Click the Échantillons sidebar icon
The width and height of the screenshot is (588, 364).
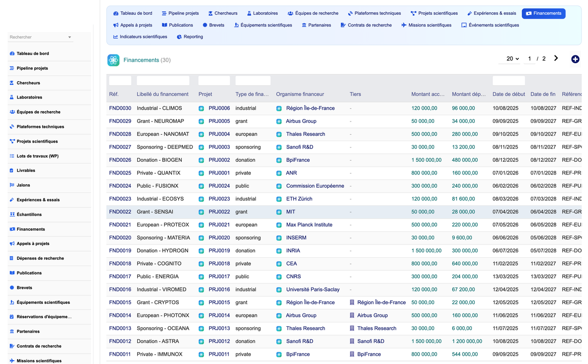pyautogui.click(x=12, y=215)
